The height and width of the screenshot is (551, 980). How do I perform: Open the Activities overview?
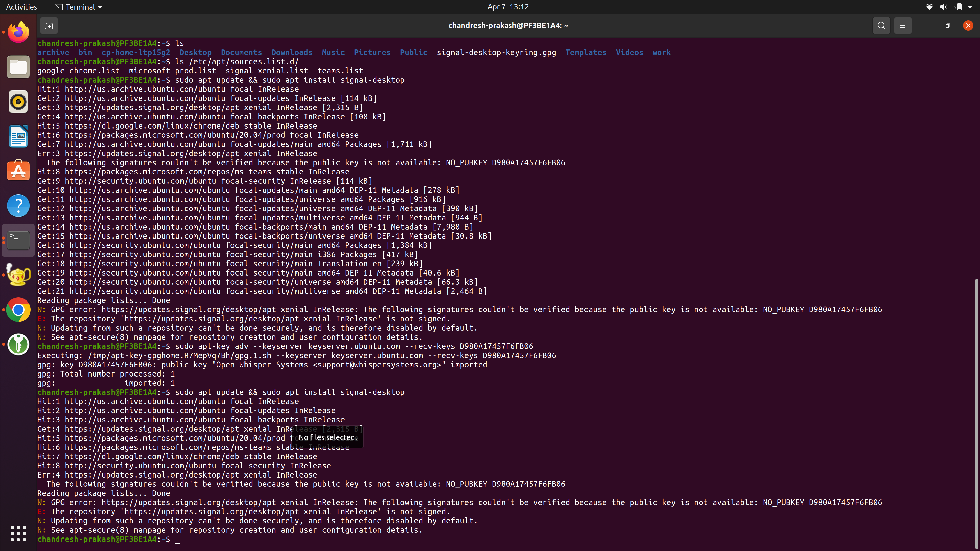click(x=22, y=7)
